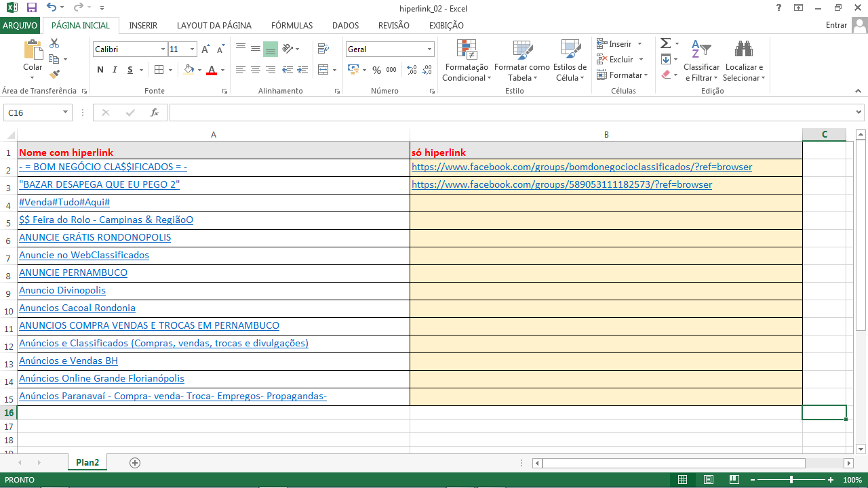Image resolution: width=868 pixels, height=488 pixels.
Task: Open the Geral number format dropdown
Action: coord(430,49)
